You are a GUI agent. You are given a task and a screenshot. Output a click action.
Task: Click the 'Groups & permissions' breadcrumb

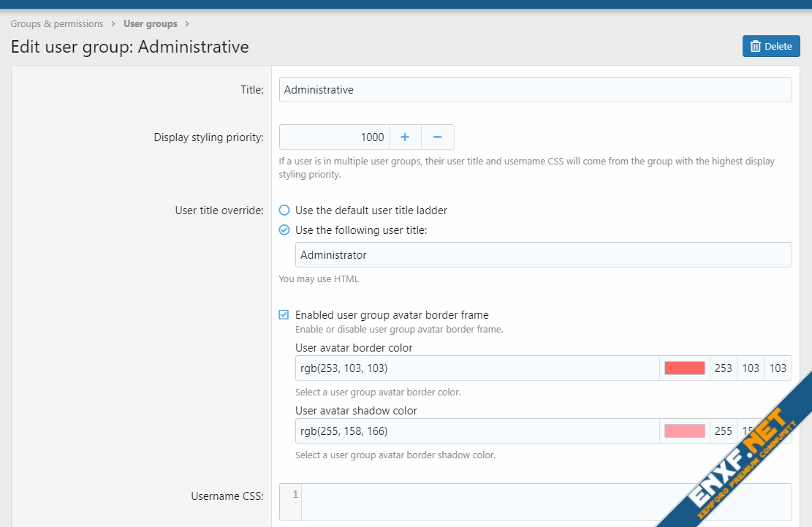pyautogui.click(x=57, y=24)
